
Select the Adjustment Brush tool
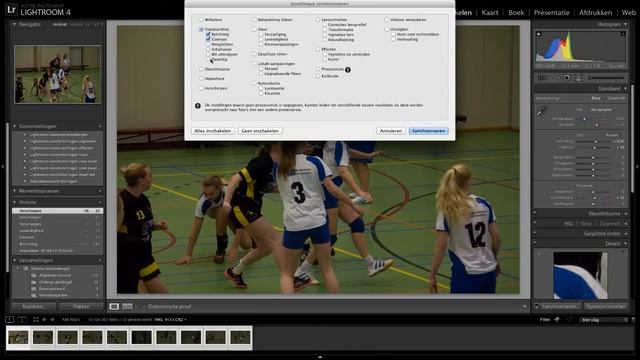[607, 78]
